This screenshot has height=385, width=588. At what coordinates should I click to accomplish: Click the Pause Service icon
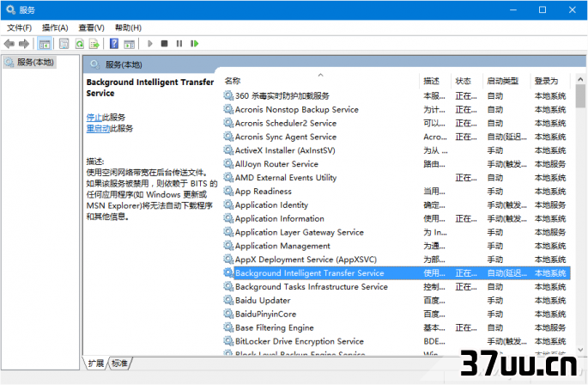179,44
